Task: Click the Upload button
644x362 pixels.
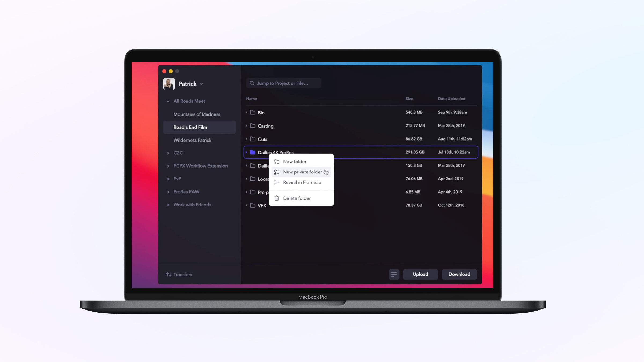Action: click(x=420, y=274)
